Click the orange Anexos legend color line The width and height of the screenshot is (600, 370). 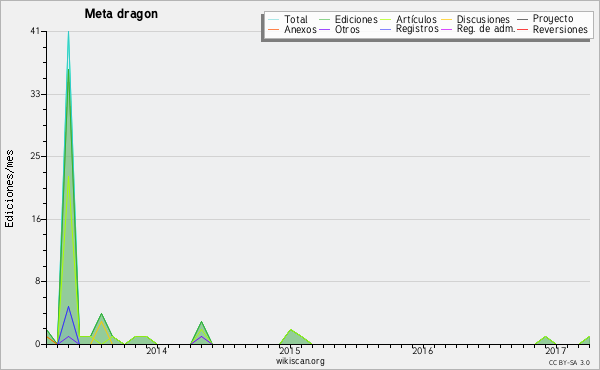coord(274,29)
